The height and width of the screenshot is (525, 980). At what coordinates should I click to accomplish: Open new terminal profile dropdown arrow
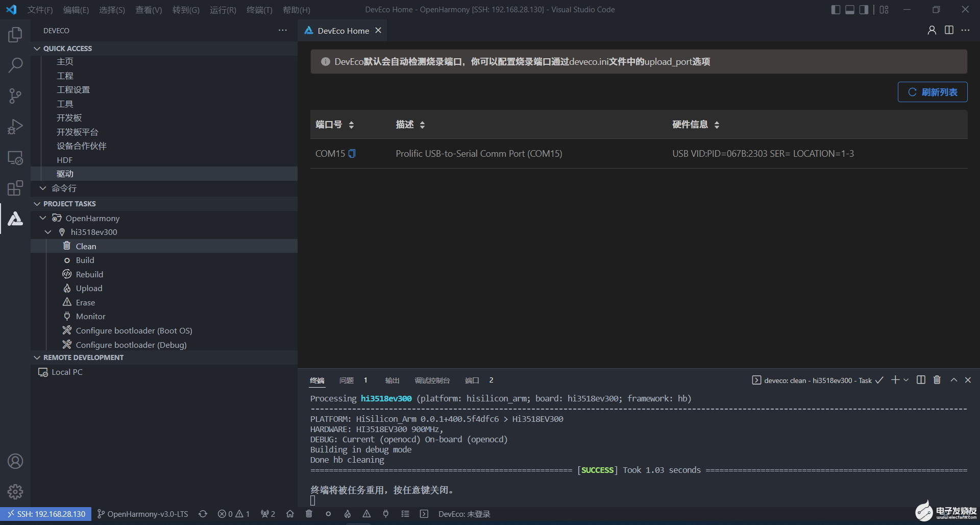click(x=906, y=380)
